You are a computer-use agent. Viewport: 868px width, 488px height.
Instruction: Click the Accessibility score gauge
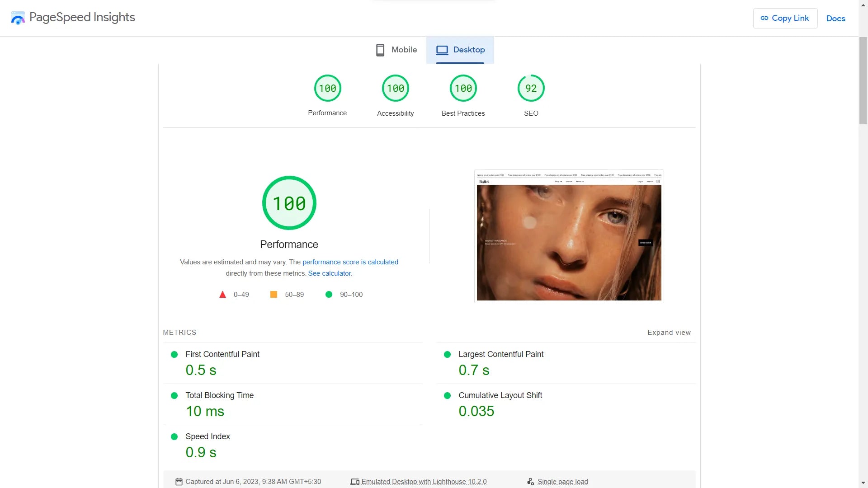(x=395, y=89)
